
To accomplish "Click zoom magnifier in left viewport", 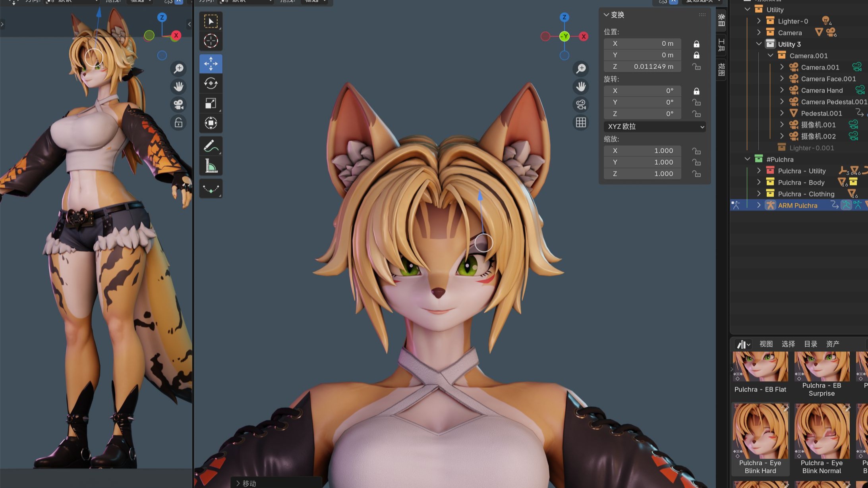I will pos(178,69).
